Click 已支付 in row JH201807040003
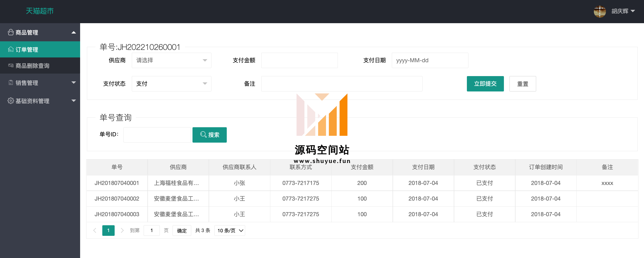This screenshot has height=258, width=644. click(485, 214)
